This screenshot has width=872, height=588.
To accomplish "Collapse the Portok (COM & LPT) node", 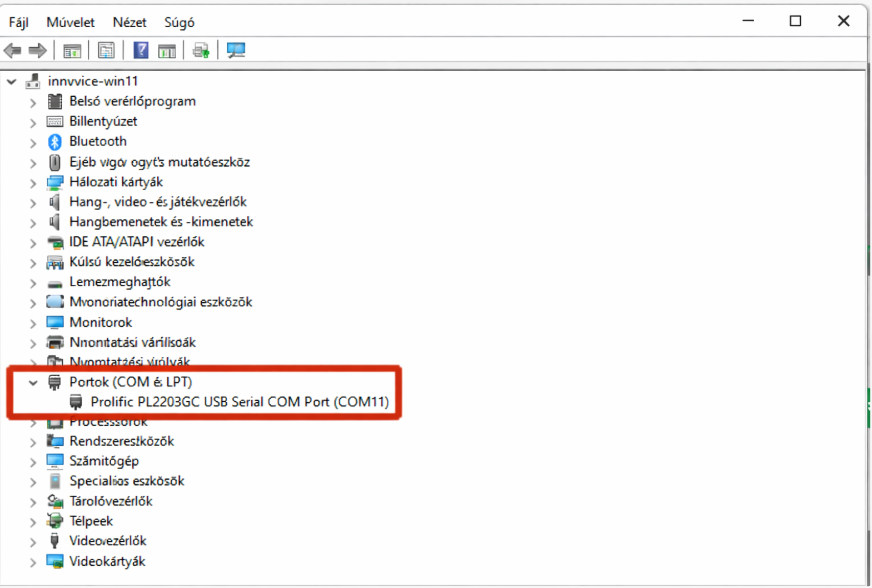I will [33, 382].
